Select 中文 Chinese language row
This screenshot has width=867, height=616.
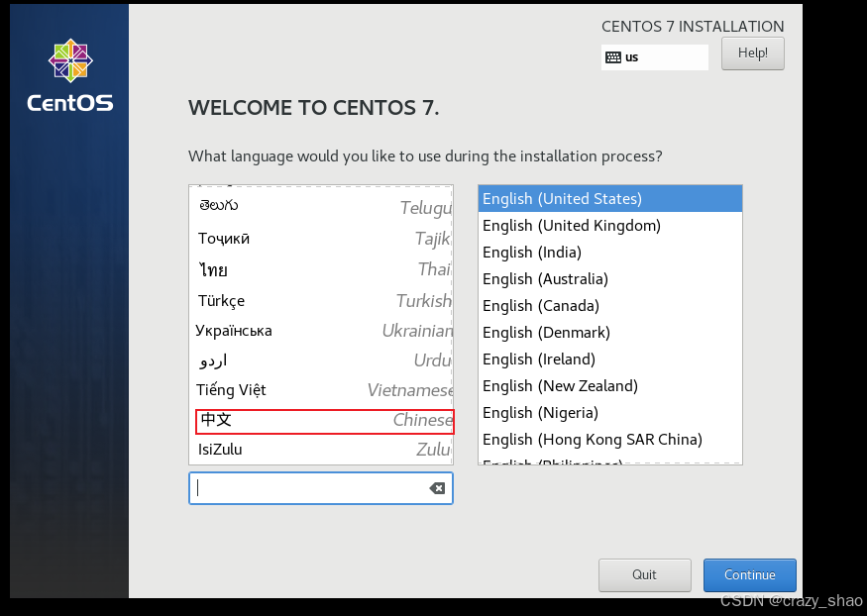(x=325, y=421)
